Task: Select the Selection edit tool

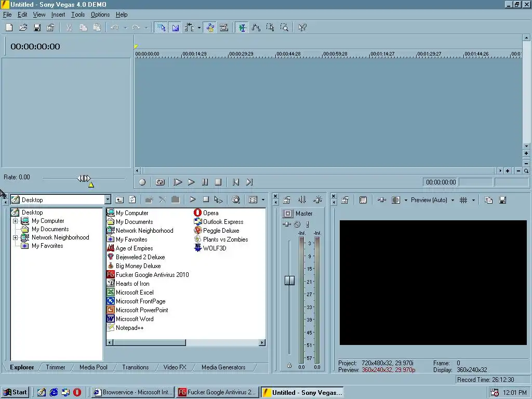Action: pyautogui.click(x=270, y=28)
